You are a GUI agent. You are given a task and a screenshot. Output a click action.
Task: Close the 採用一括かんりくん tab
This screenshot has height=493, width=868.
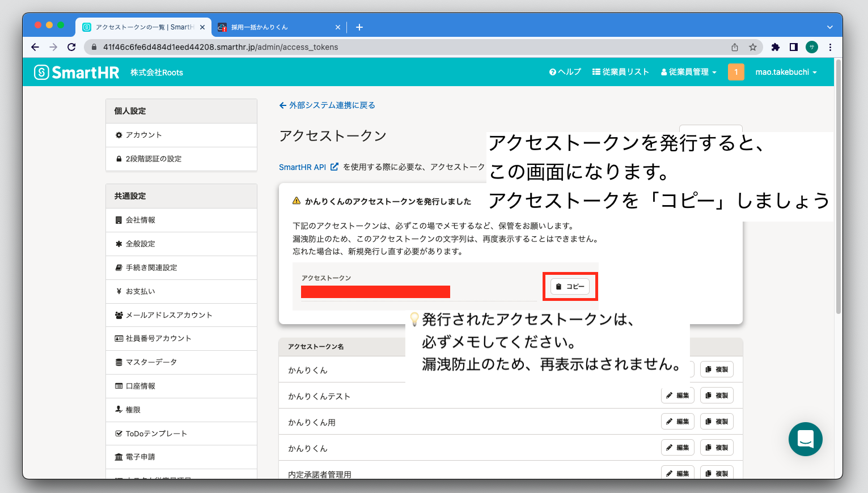tap(338, 27)
